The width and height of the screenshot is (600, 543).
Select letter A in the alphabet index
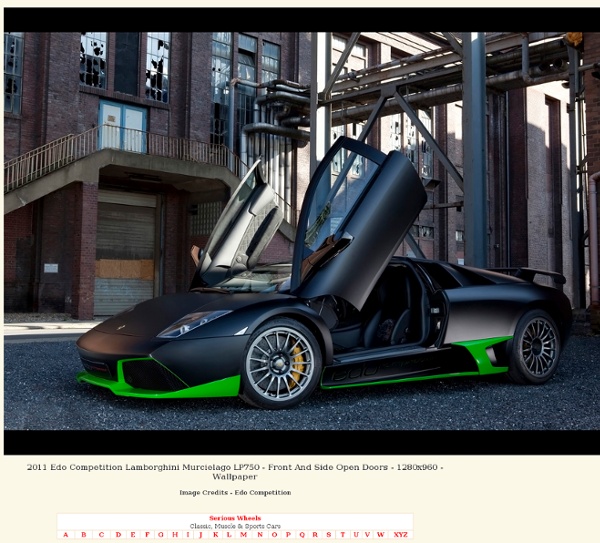coord(66,535)
